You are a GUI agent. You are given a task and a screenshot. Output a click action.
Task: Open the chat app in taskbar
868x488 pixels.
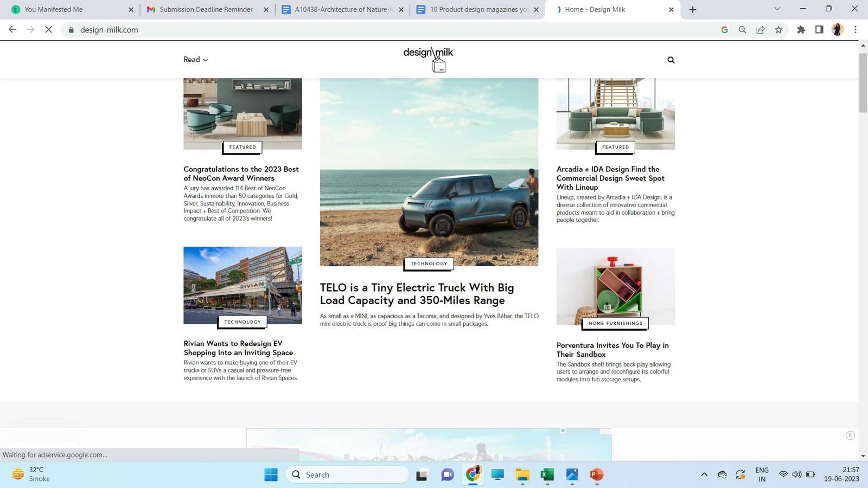click(448, 475)
